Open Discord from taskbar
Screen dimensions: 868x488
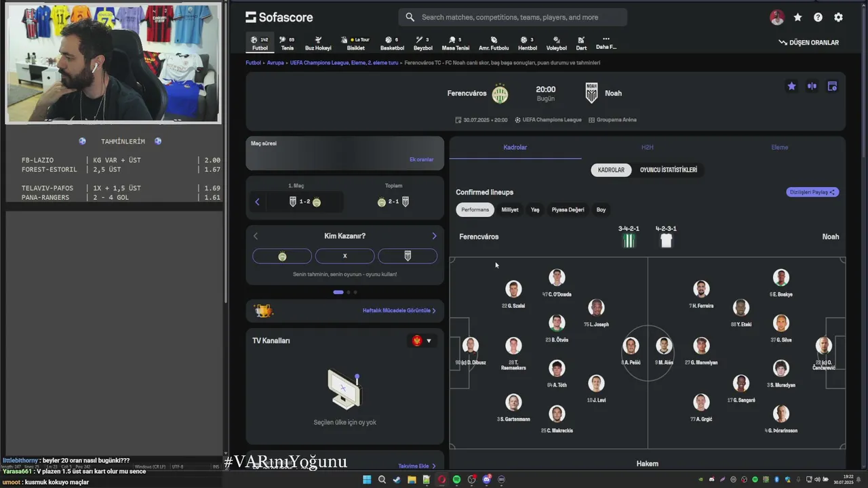coord(486,480)
